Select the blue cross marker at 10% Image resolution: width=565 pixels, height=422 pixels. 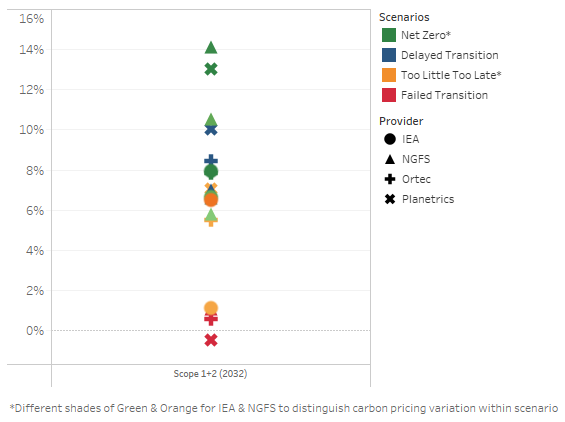point(211,130)
